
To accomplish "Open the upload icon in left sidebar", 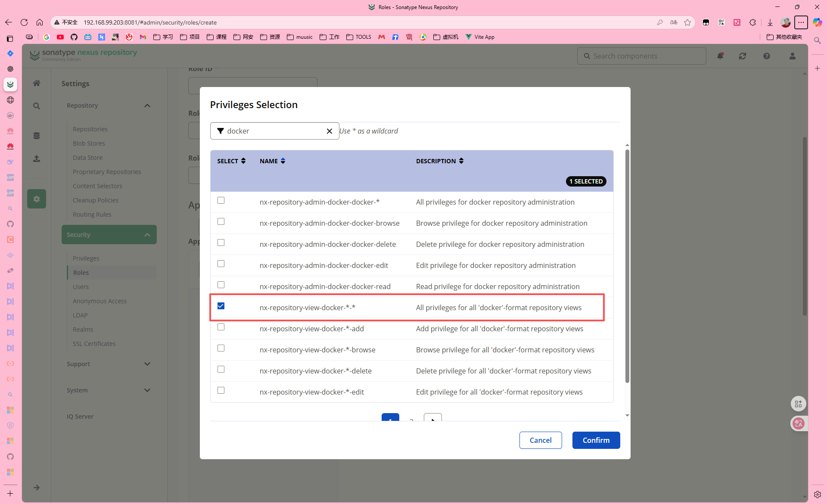I will tap(37, 159).
